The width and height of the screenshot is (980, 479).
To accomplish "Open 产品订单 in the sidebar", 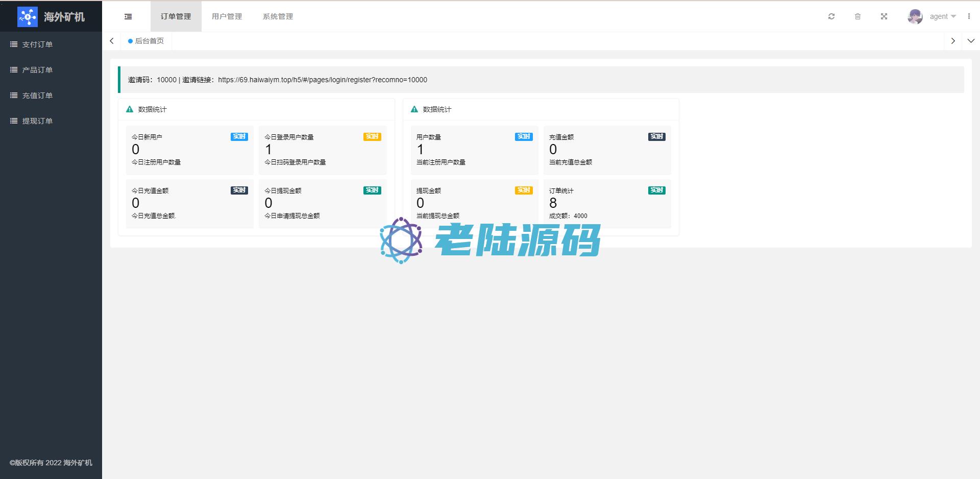I will point(37,70).
